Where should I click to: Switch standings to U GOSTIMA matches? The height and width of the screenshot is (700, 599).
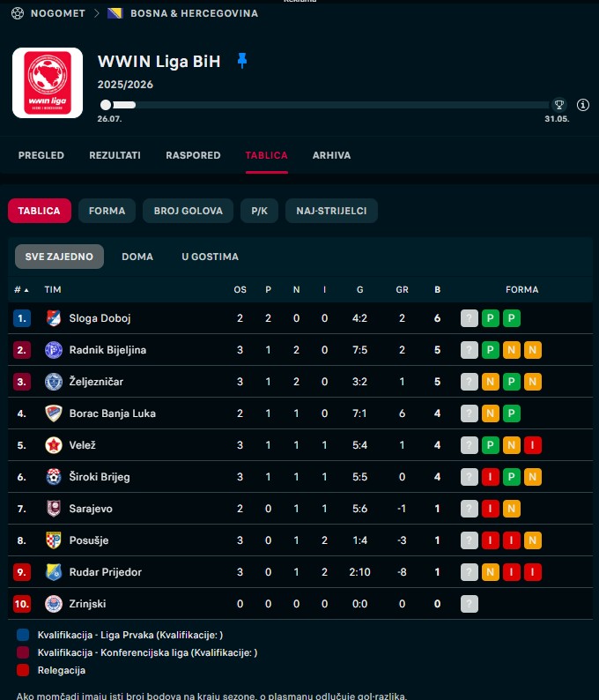(x=210, y=257)
